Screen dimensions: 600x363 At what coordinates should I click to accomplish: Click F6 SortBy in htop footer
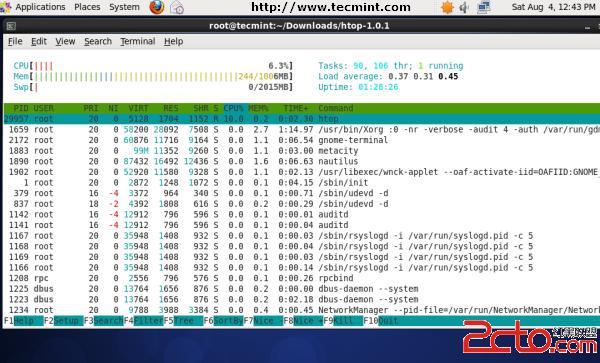coord(223,321)
